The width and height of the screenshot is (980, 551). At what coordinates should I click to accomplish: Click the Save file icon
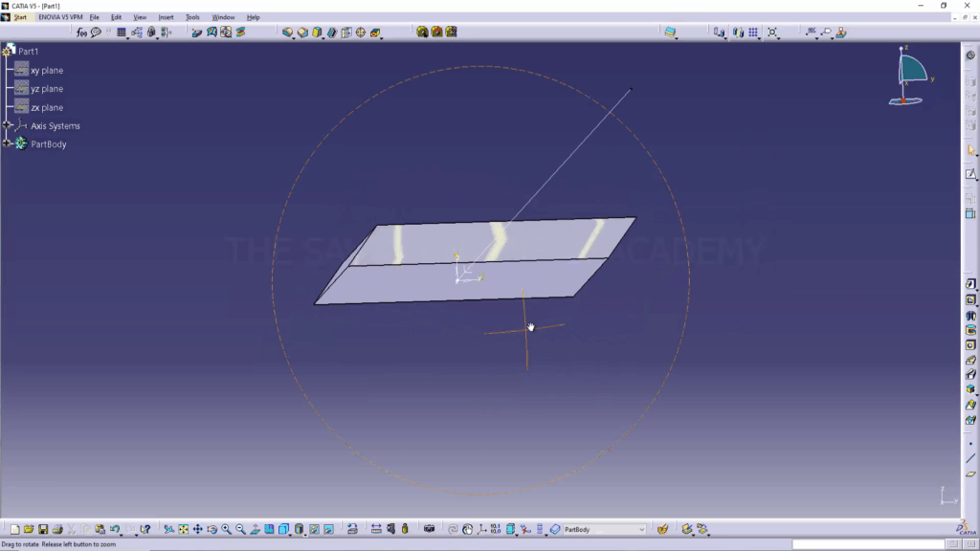click(43, 529)
